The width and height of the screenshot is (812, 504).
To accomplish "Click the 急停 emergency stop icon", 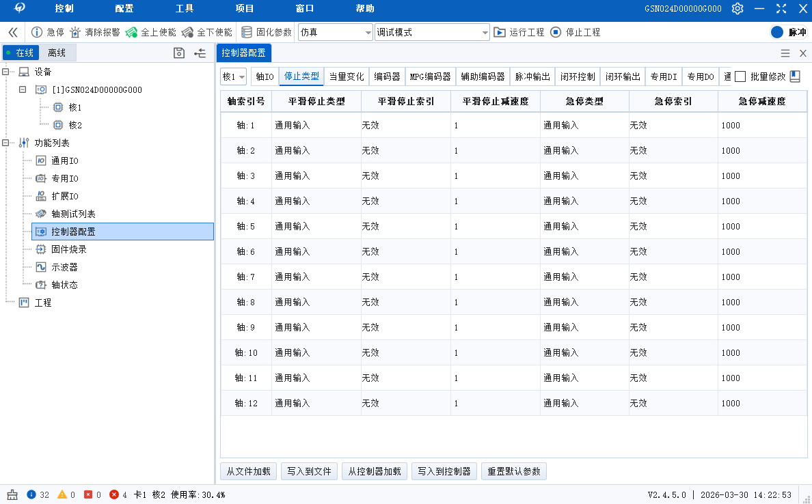I will pyautogui.click(x=38, y=32).
